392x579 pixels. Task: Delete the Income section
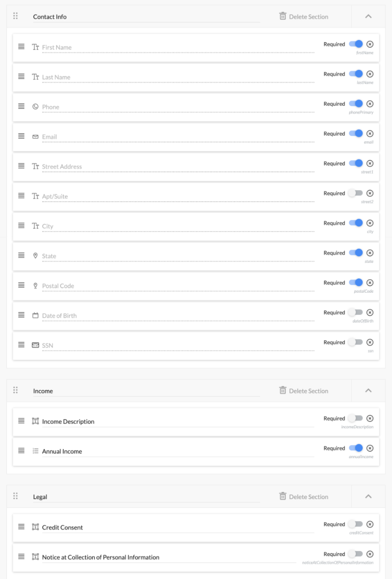pos(304,391)
